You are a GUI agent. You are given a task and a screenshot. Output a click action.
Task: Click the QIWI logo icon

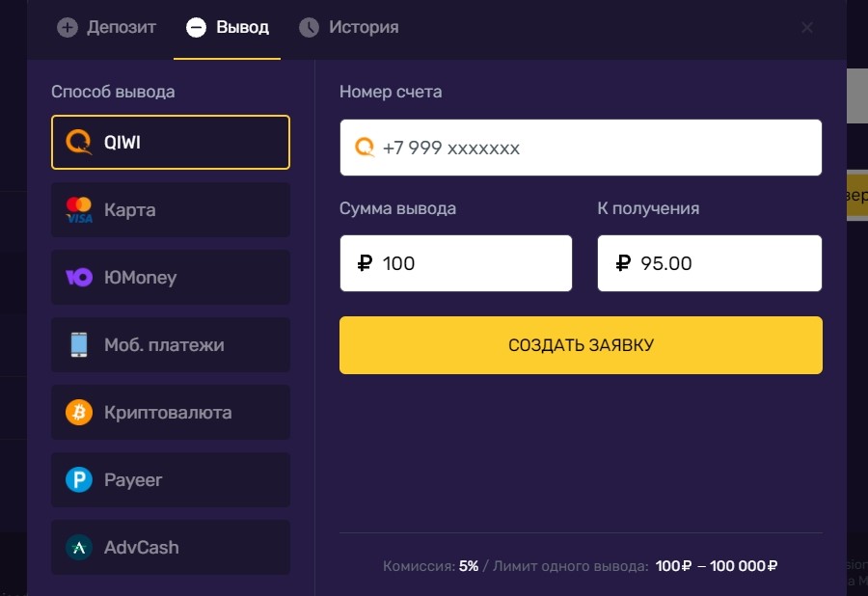tap(78, 143)
